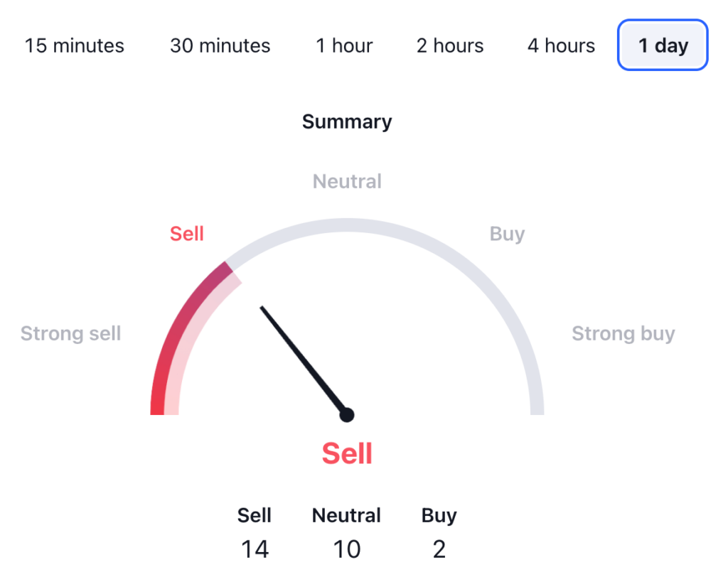Click the red Sell gauge label

pos(187,234)
